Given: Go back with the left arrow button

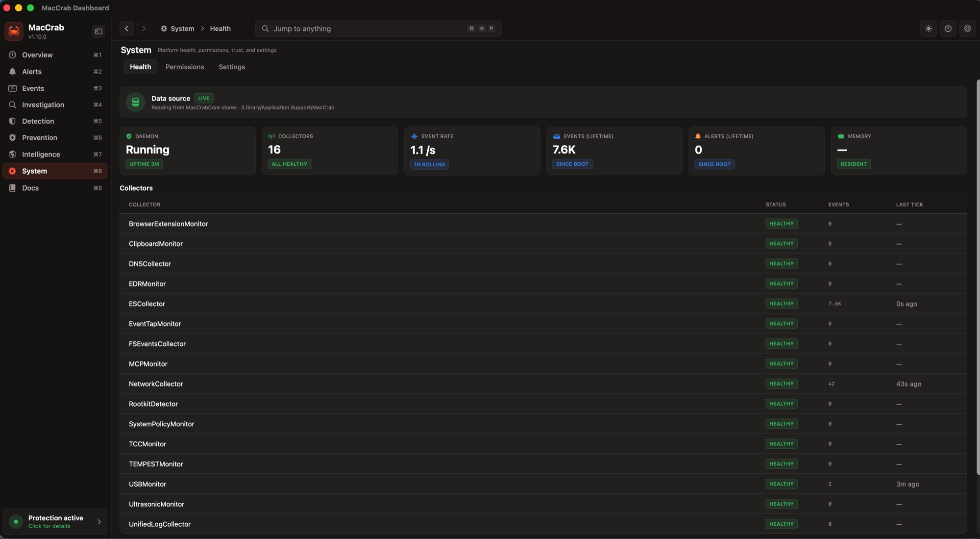Looking at the screenshot, I should [x=127, y=28].
